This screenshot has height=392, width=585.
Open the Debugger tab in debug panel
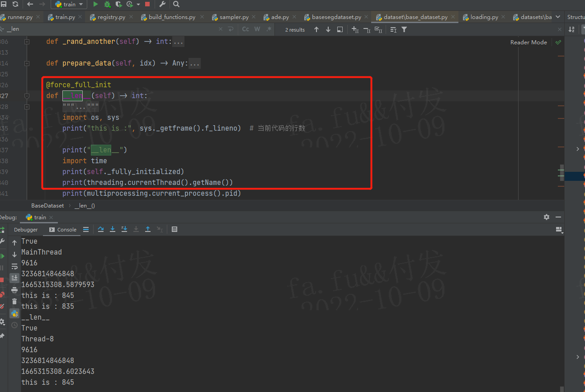[x=26, y=230]
